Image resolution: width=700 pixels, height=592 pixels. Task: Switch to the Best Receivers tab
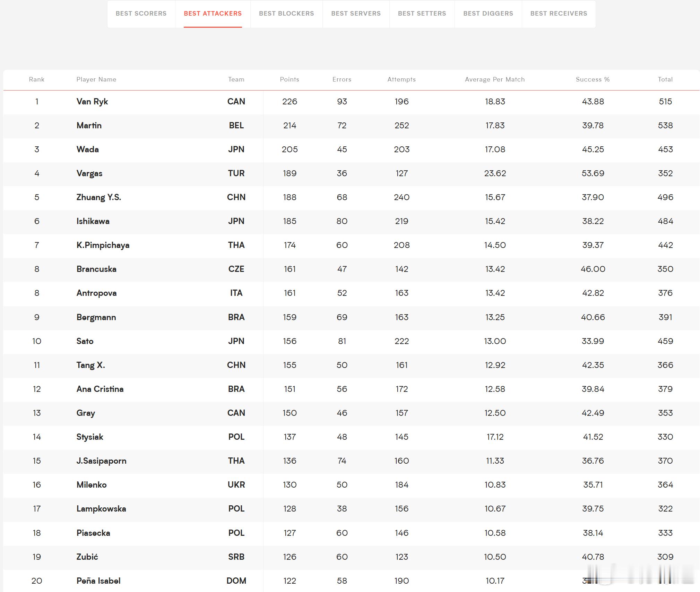559,14
